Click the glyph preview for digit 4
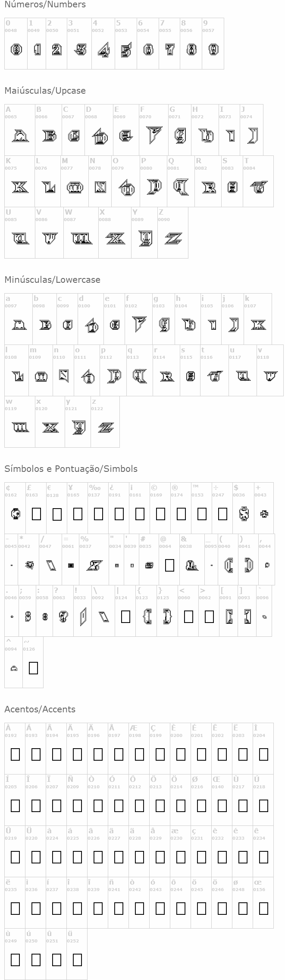Screen dimensions: 285x980 pos(103,50)
